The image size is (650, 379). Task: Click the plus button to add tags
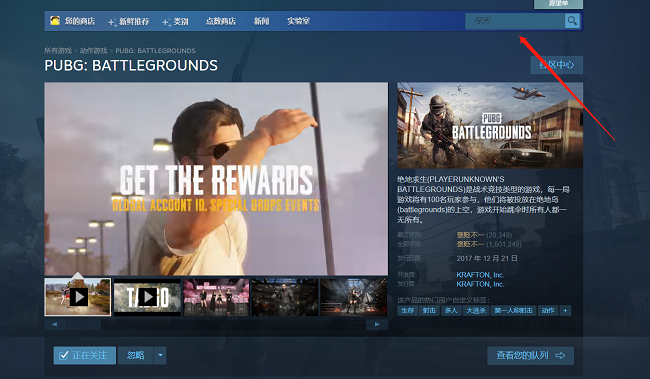coord(565,310)
